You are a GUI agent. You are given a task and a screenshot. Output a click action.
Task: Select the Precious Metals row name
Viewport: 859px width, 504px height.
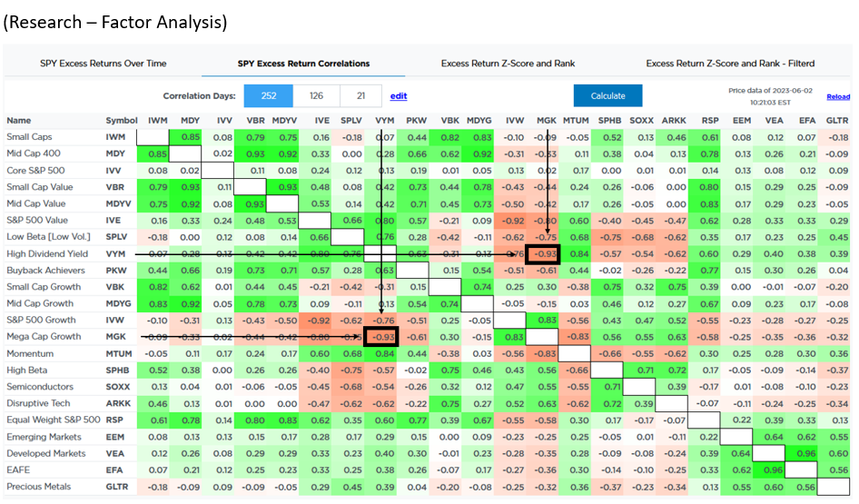pos(39,487)
